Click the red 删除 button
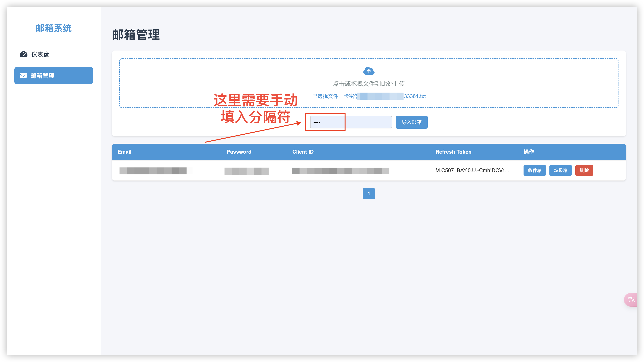Viewport: 644px width, 362px height. tap(584, 170)
